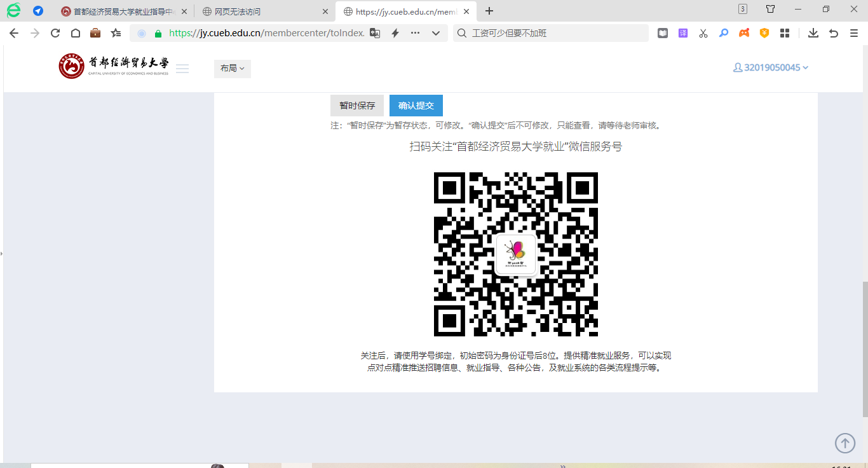
Task: Click the left sidebar expand handle arrow
Action: (2, 254)
